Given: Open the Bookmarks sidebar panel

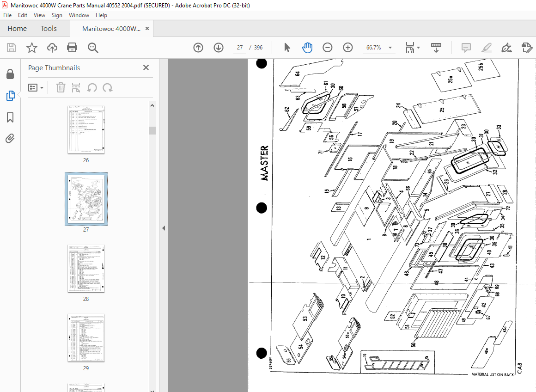Looking at the screenshot, I should point(10,117).
